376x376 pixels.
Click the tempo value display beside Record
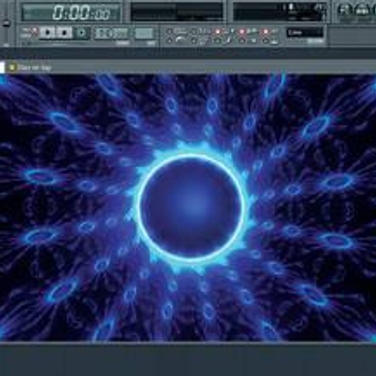tap(111, 33)
